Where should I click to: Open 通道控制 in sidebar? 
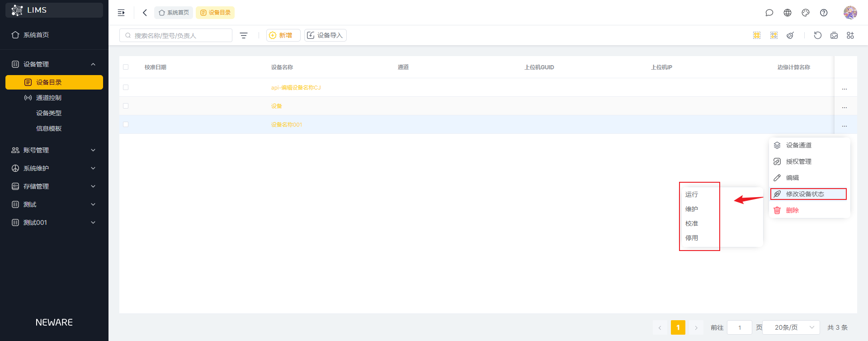(x=54, y=98)
